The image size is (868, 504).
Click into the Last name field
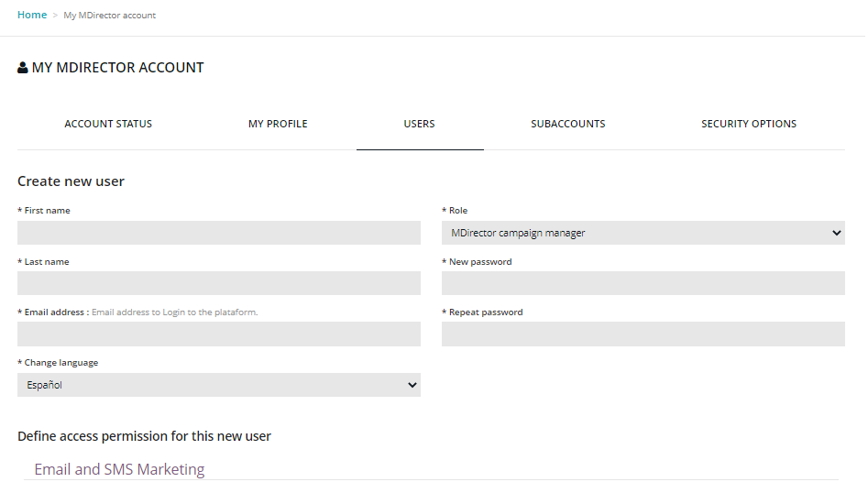pyautogui.click(x=218, y=283)
